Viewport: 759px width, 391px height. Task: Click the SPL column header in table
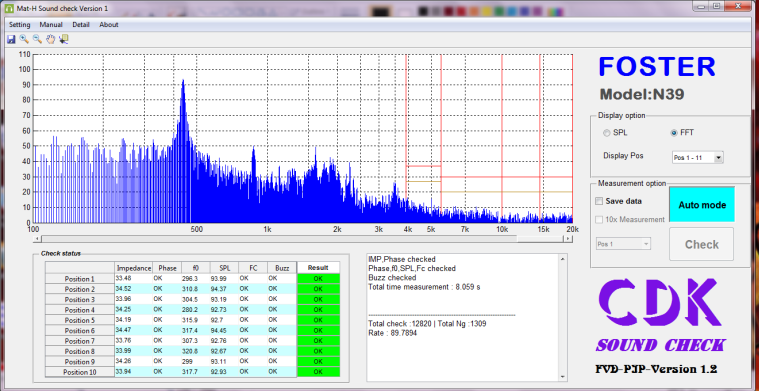click(224, 268)
